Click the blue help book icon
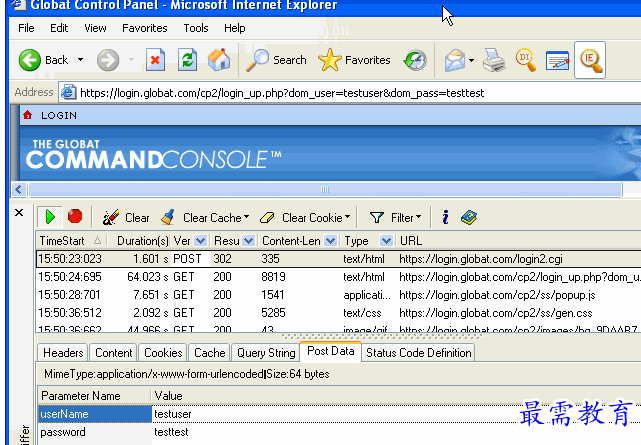The image size is (641, 445). pos(469,217)
